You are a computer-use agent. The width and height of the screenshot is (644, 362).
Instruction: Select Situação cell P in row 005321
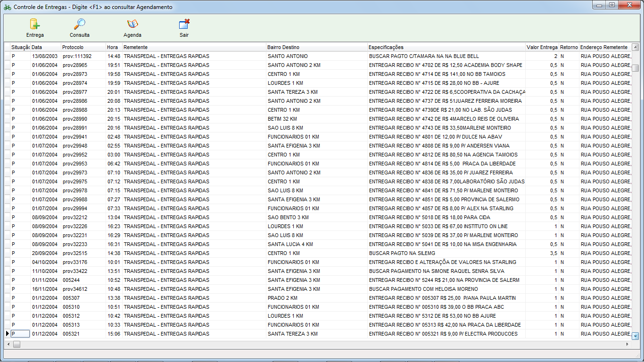20,334
